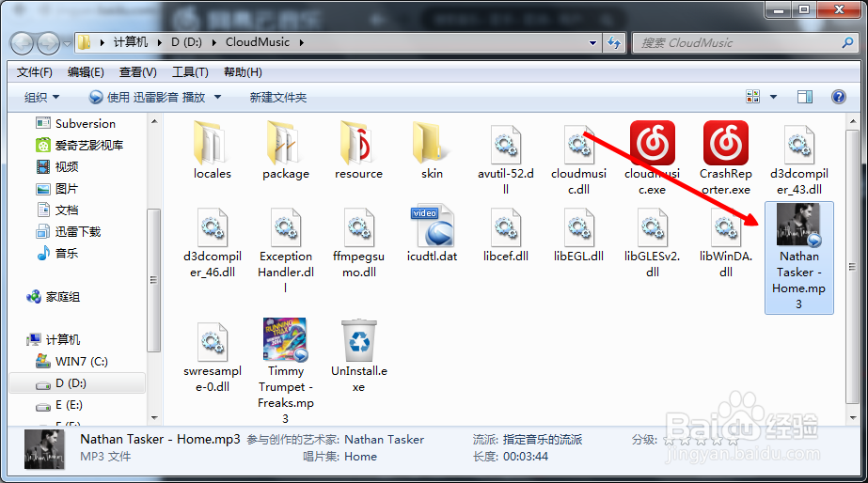868x483 pixels.
Task: Click the help question mark icon
Action: tap(839, 97)
